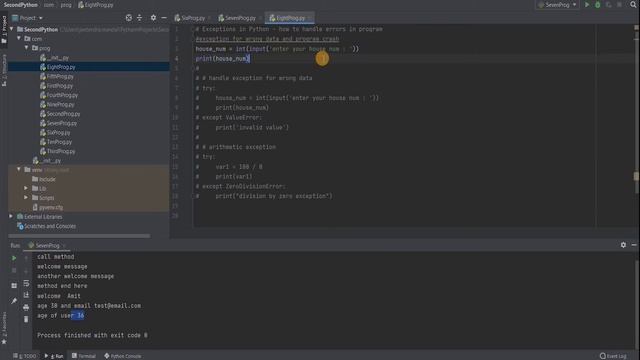The height and width of the screenshot is (360, 640).
Task: Click the Project panel horizontal scrollbar
Action: coord(79,236)
